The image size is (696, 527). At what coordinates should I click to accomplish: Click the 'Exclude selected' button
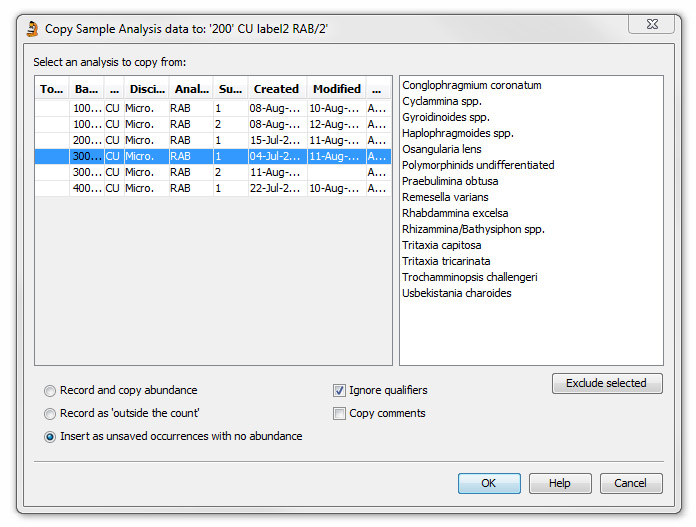pos(607,383)
